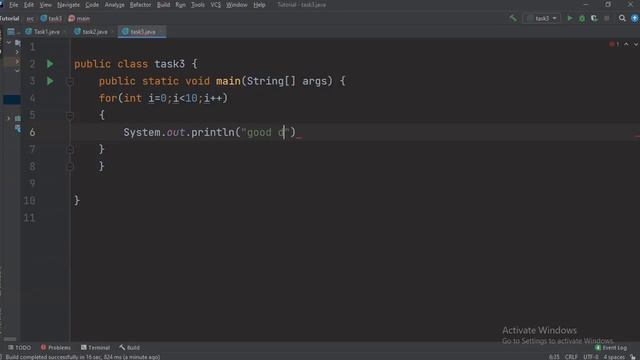Open the Problems tool window
The height and width of the screenshot is (360, 640).
pos(56,347)
